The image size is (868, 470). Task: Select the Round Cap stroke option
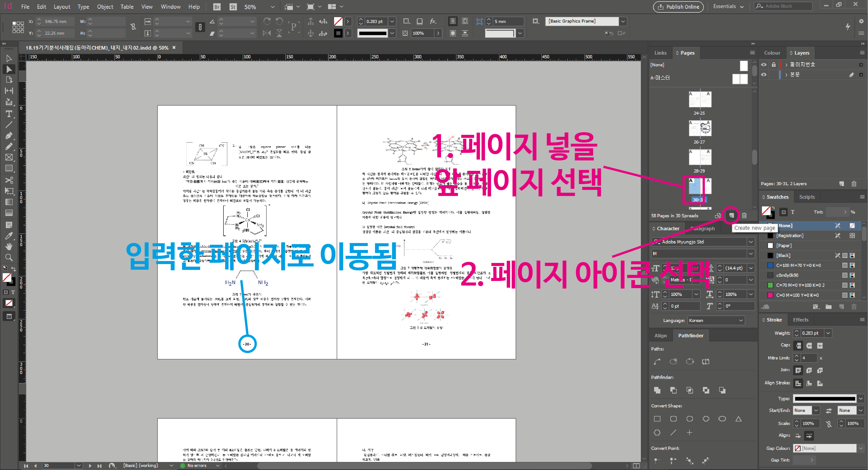coord(809,346)
